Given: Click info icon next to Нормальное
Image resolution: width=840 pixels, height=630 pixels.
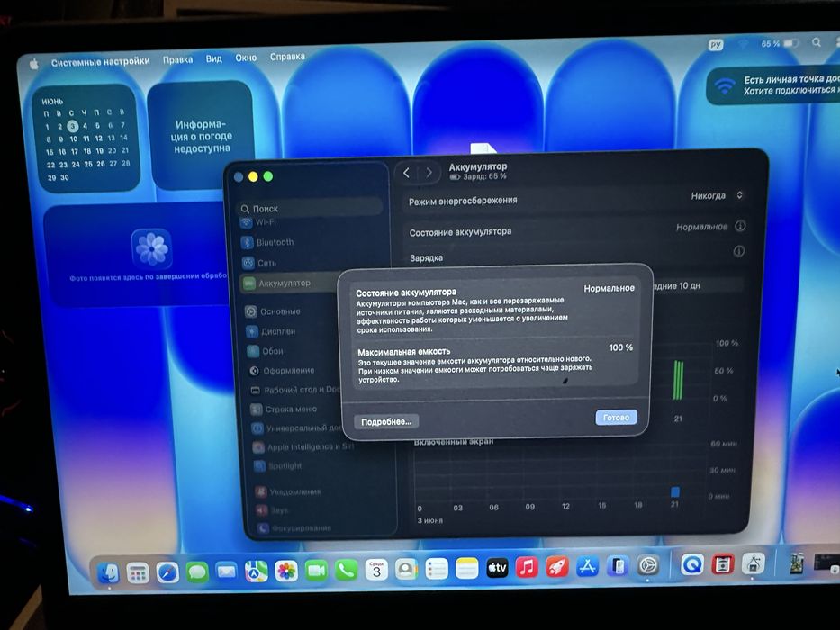Looking at the screenshot, I should click(x=740, y=226).
